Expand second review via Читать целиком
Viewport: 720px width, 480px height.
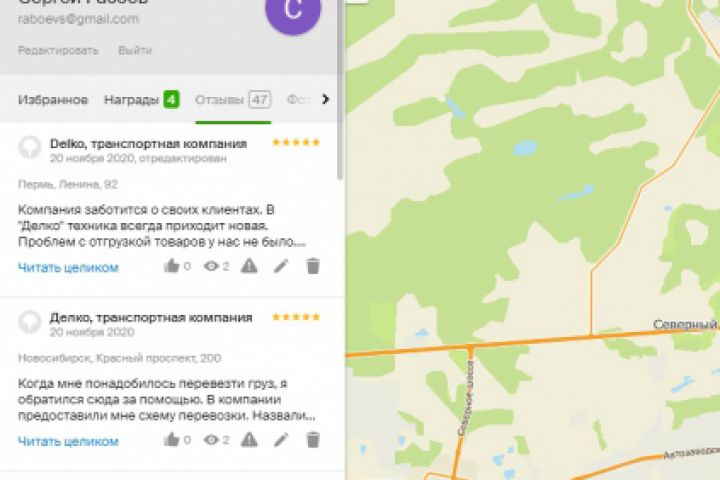(x=68, y=441)
